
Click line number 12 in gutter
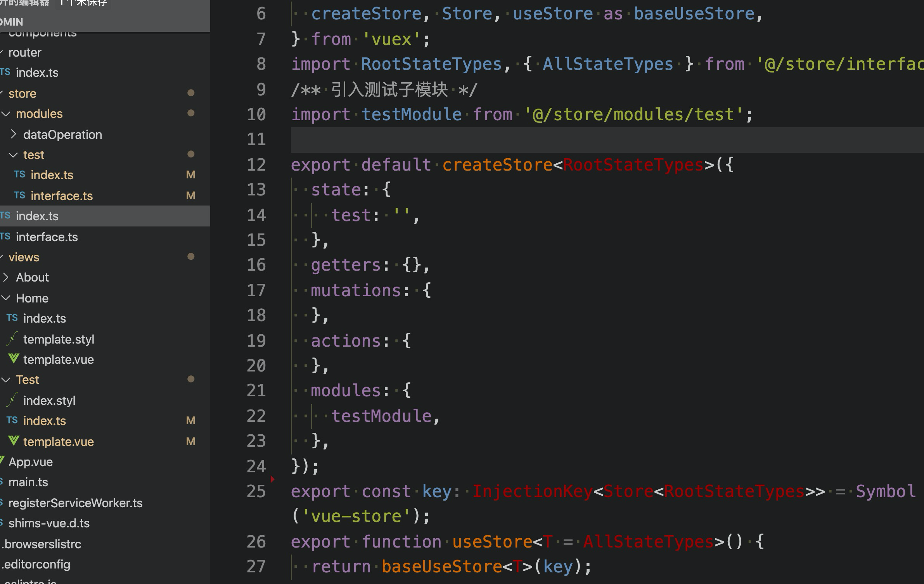tap(256, 165)
